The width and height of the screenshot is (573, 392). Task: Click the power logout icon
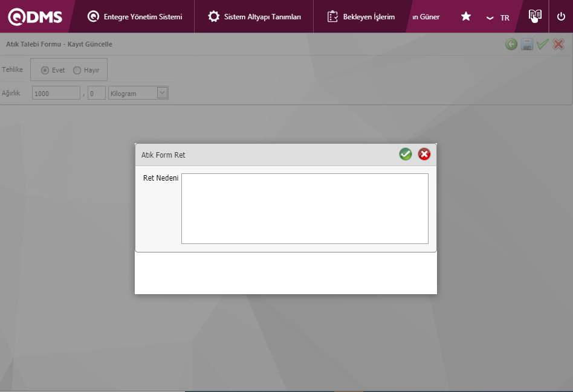click(561, 16)
